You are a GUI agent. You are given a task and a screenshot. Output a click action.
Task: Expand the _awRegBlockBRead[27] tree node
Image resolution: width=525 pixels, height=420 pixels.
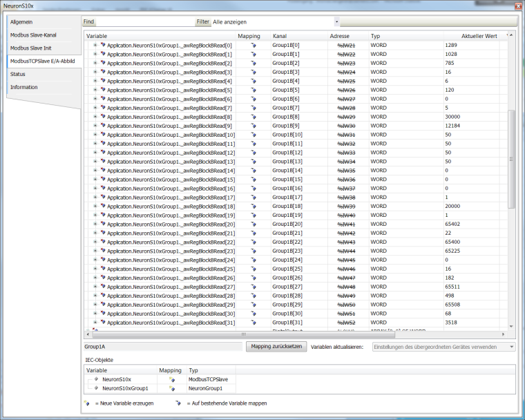pyautogui.click(x=95, y=287)
